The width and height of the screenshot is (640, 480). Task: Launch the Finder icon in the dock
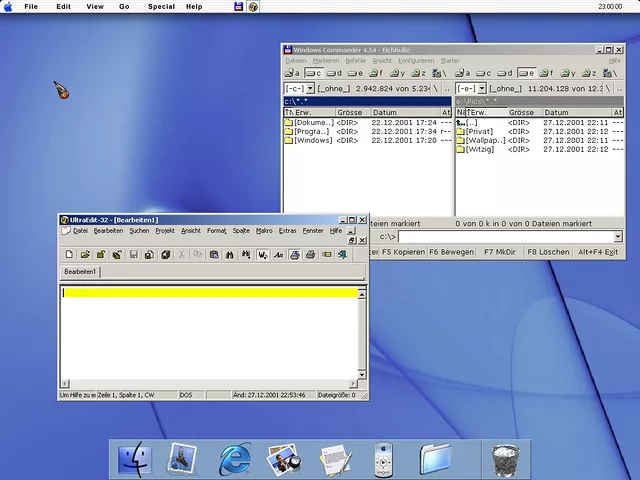(132, 459)
